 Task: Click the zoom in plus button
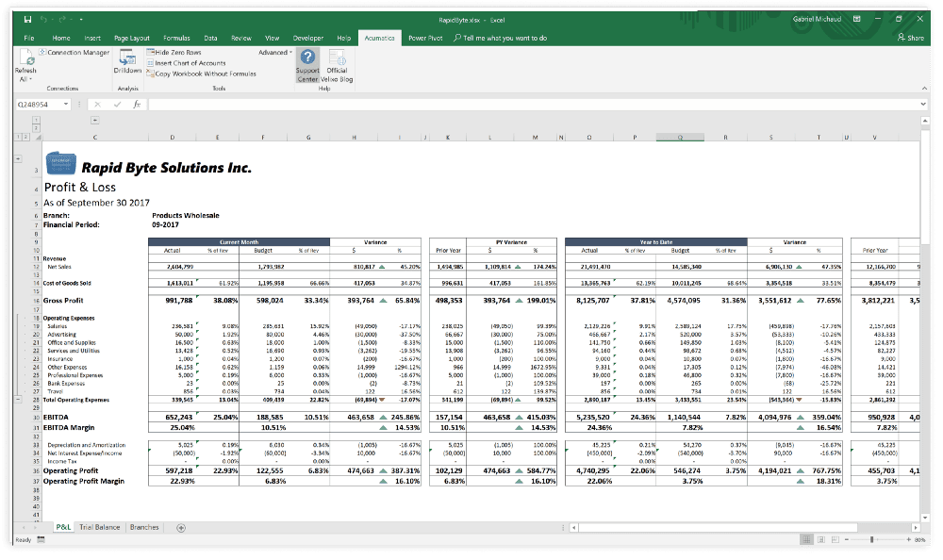tap(909, 540)
